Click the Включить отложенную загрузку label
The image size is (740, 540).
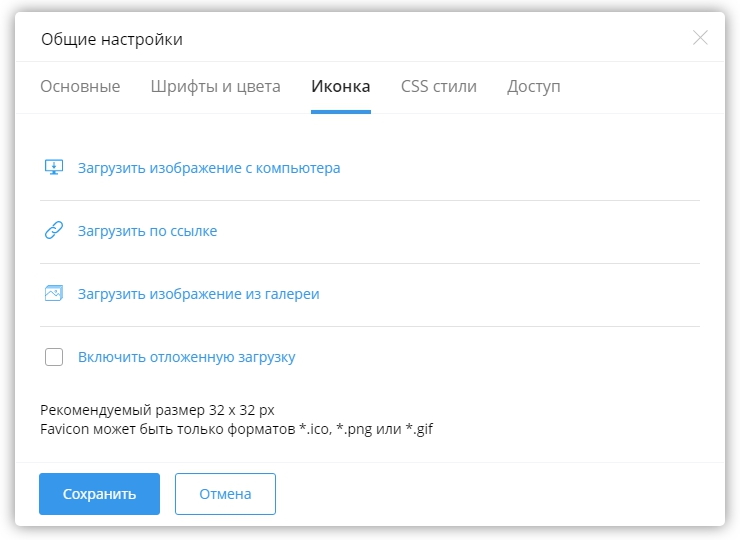coord(186,357)
